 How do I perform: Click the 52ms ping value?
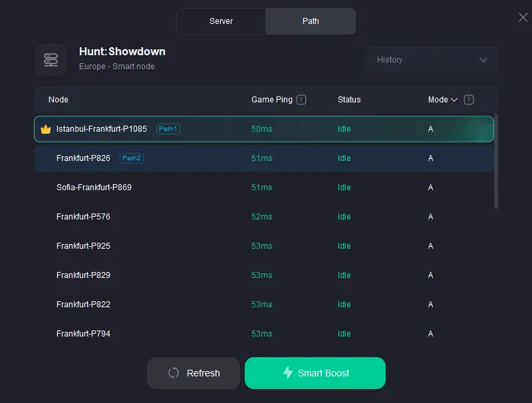click(261, 216)
